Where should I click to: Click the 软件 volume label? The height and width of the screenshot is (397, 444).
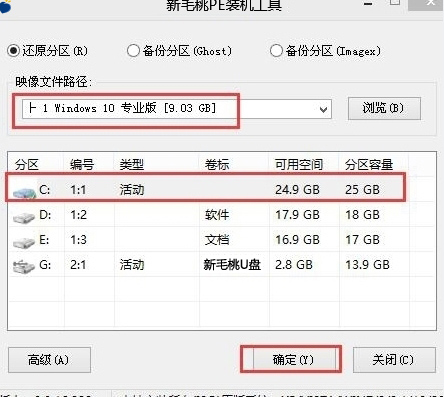click(x=217, y=215)
